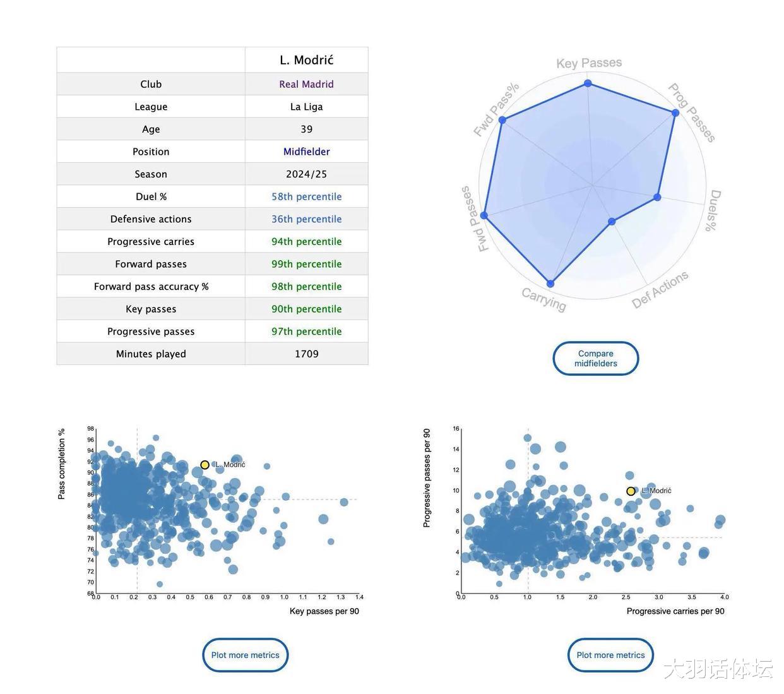This screenshot has width=784, height=694.
Task: Open the Real Madrid club link
Action: pos(306,84)
